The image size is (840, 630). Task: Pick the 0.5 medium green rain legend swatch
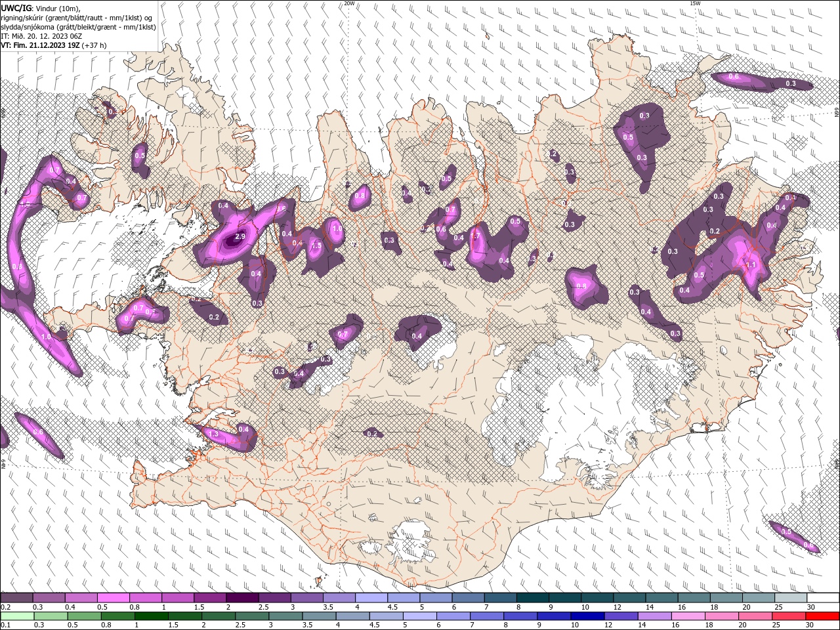[x=84, y=616]
